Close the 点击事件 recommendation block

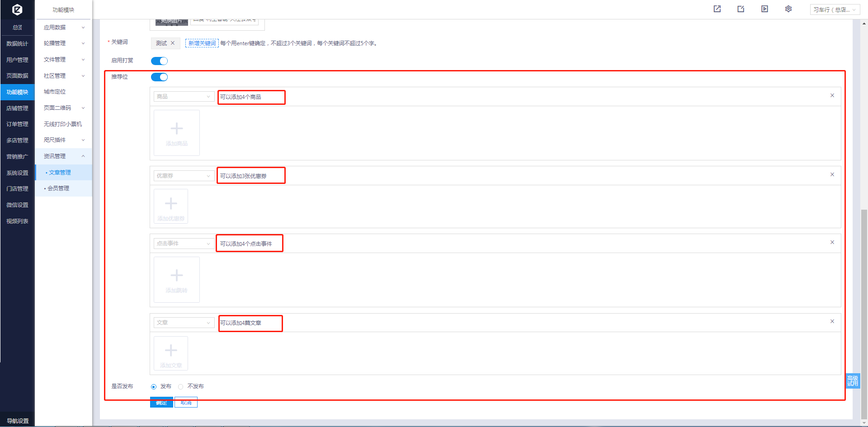(832, 243)
